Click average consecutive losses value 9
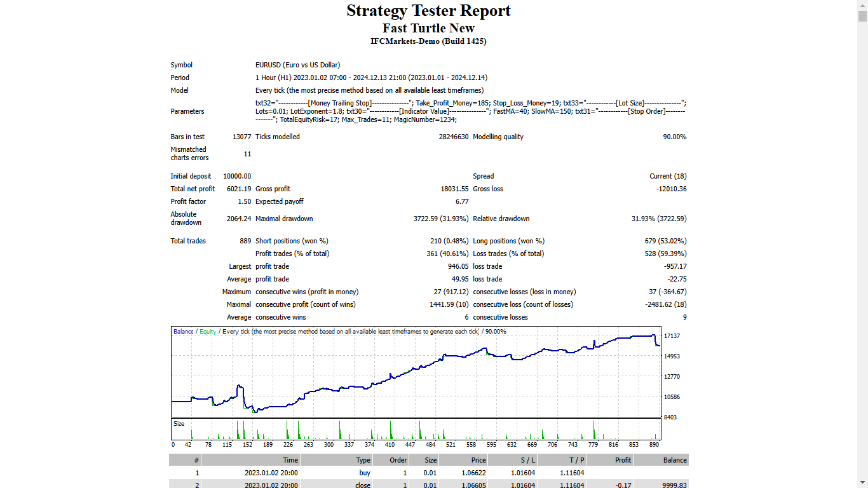868x488 pixels. [684, 317]
